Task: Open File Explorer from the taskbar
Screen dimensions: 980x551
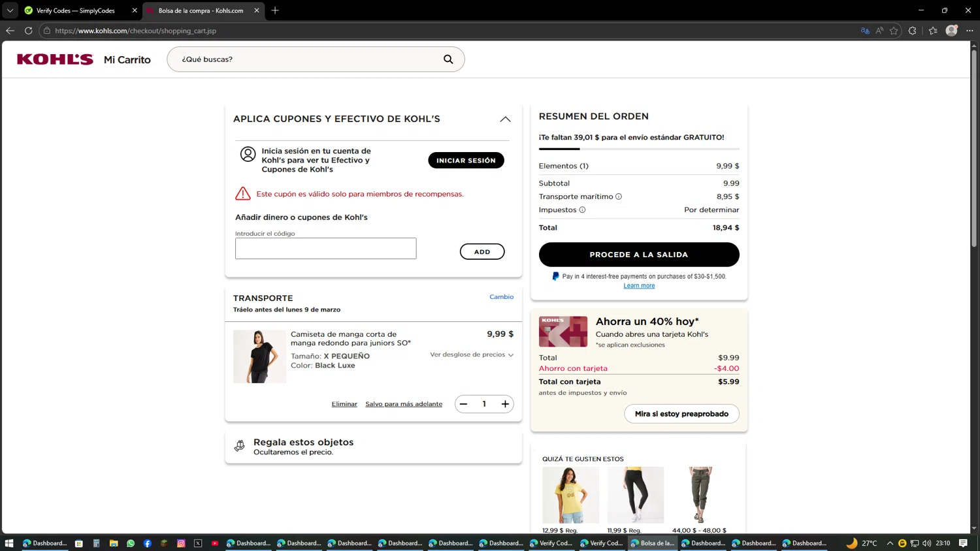Action: (x=114, y=543)
